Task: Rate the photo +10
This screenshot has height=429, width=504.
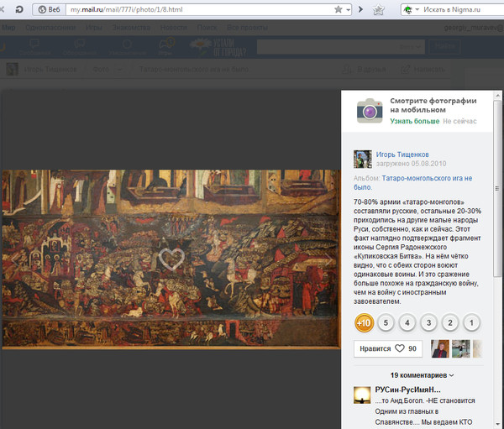Action: [365, 322]
